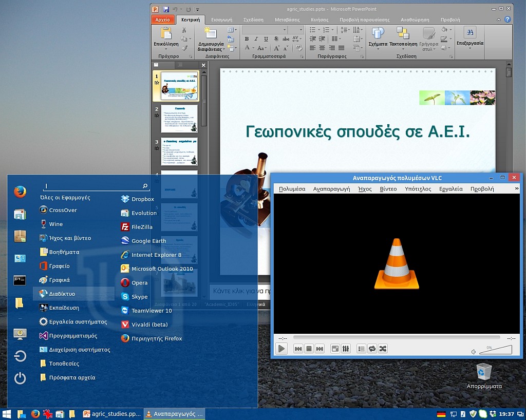Open the Εργαλεία συστήματος category

[73, 322]
